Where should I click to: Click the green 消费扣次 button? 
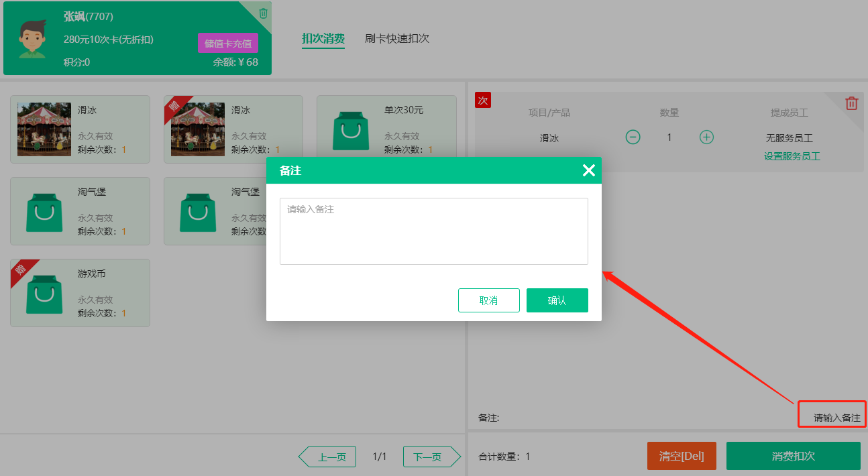[x=793, y=456]
